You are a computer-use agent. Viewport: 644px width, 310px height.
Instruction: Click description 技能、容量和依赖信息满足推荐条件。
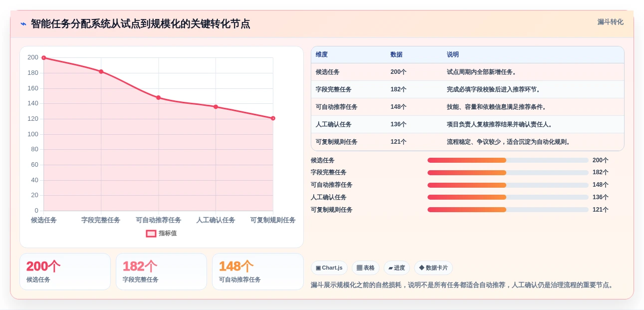pyautogui.click(x=497, y=107)
